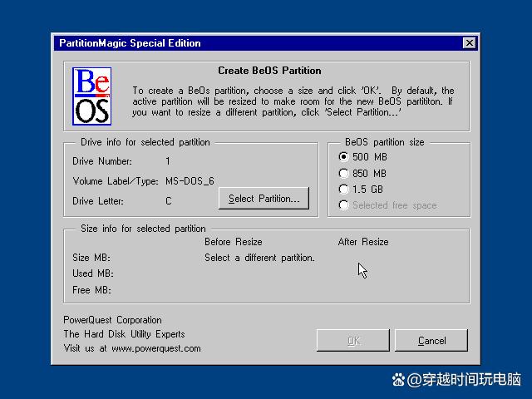Close the PartitionMagic Special Edition window
The width and height of the screenshot is (532, 399).
click(469, 43)
